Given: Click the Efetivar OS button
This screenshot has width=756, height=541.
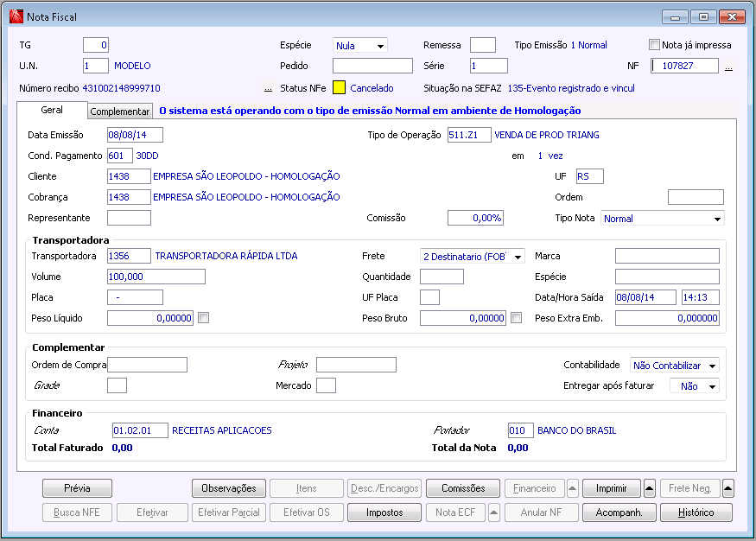Looking at the screenshot, I should (307, 512).
